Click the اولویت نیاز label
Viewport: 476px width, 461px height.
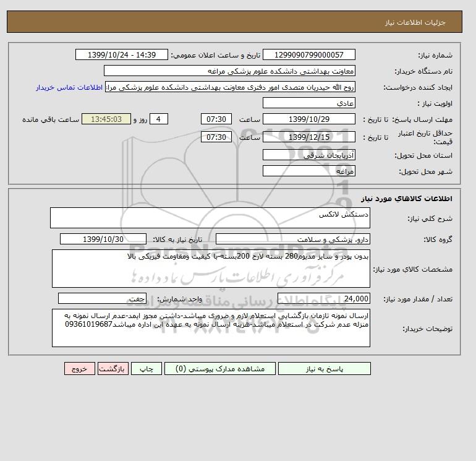coord(435,103)
